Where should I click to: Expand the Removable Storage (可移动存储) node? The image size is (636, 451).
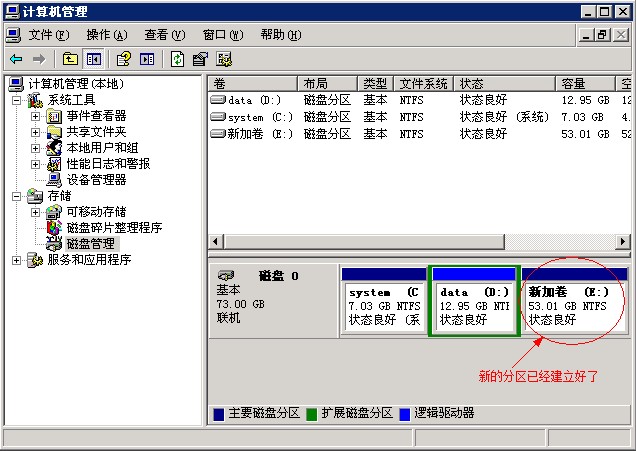[36, 212]
